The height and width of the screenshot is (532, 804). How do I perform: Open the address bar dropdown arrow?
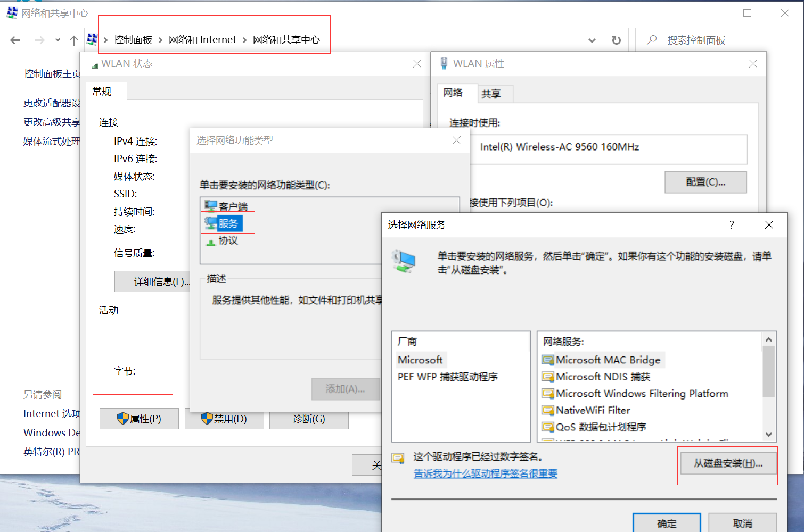tap(592, 39)
